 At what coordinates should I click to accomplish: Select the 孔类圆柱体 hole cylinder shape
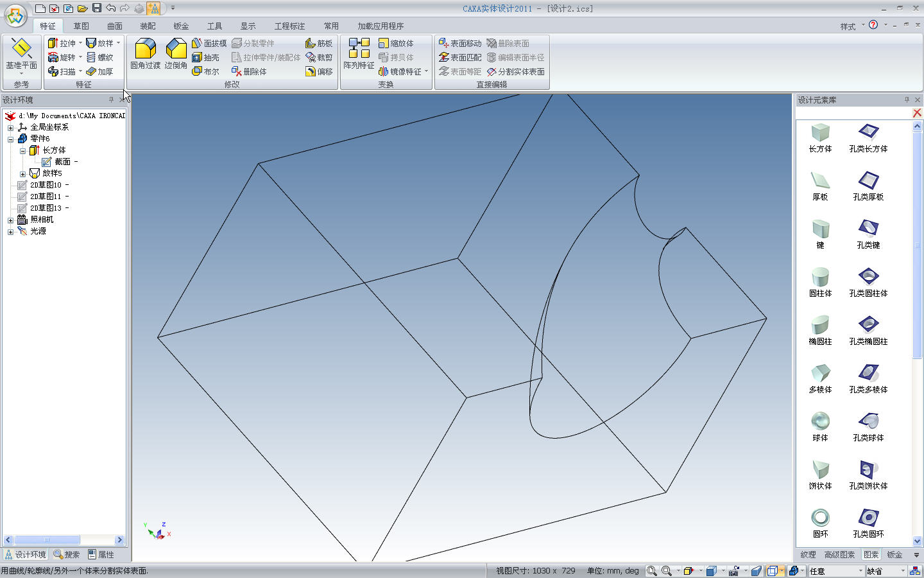[868, 281]
